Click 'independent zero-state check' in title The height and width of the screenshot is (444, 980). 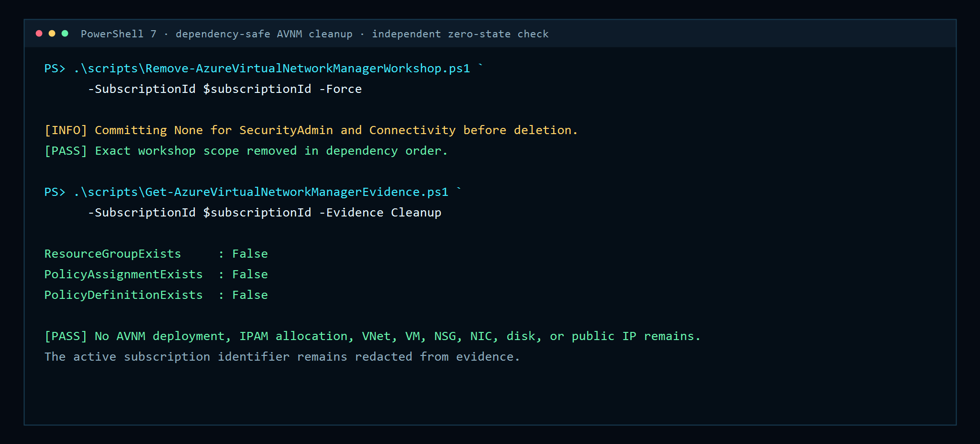tap(460, 34)
